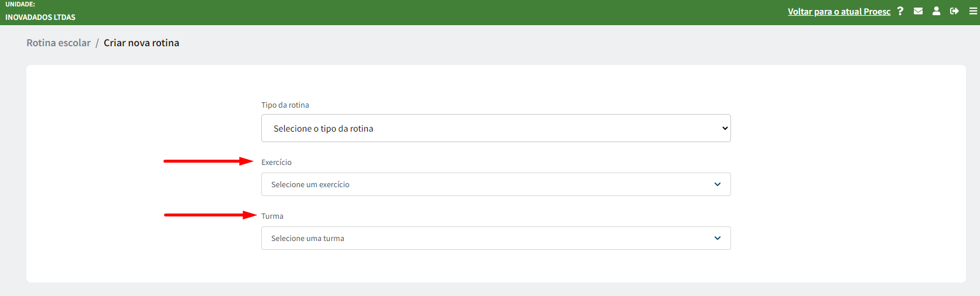Screen dimensions: 980x296
Task: Open the messages envelope icon
Action: tap(918, 11)
